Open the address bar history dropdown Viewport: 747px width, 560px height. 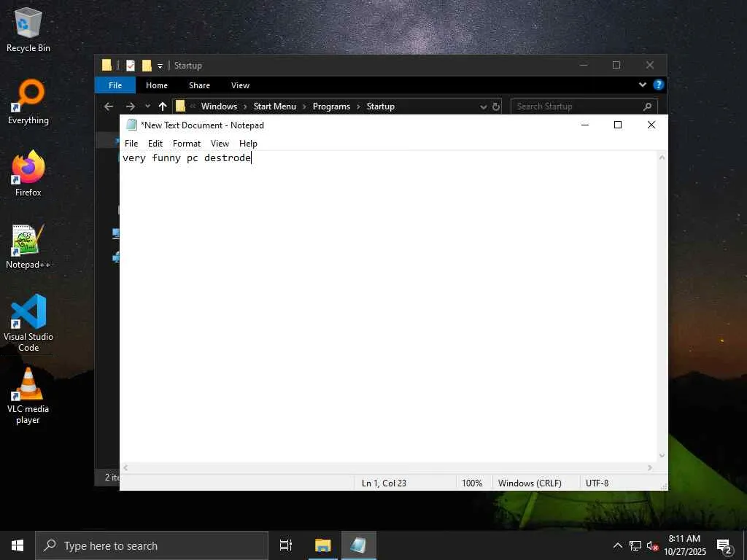coord(483,106)
